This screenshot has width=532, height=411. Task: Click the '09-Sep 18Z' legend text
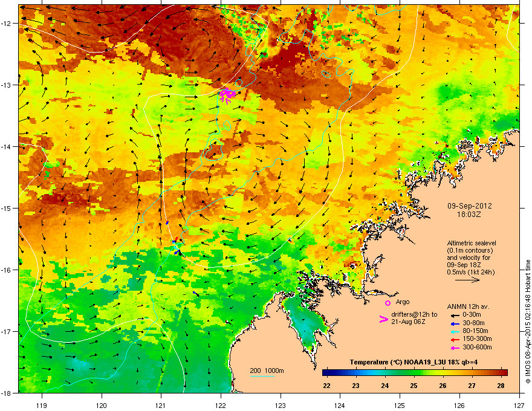464,265
